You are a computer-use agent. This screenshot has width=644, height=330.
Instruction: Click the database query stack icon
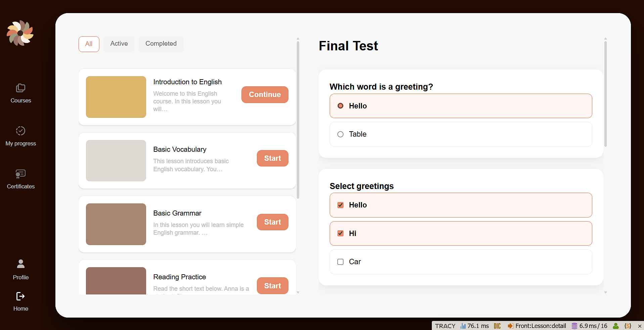[574, 326]
